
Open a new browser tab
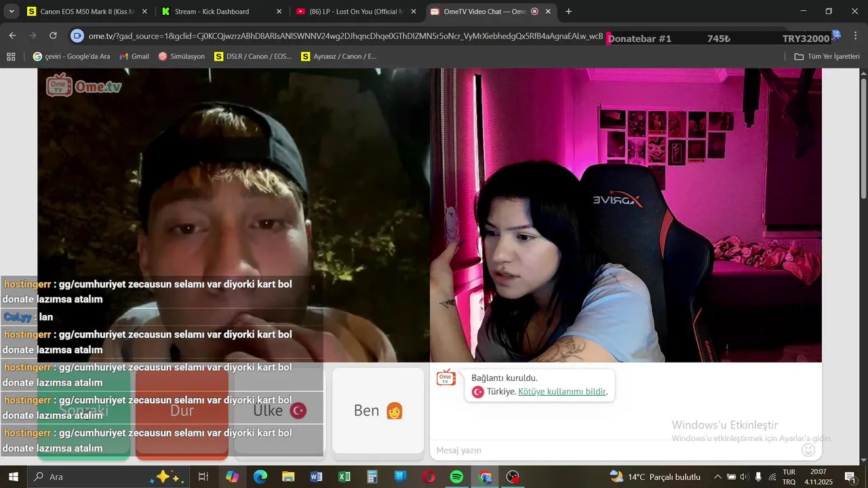(x=568, y=12)
